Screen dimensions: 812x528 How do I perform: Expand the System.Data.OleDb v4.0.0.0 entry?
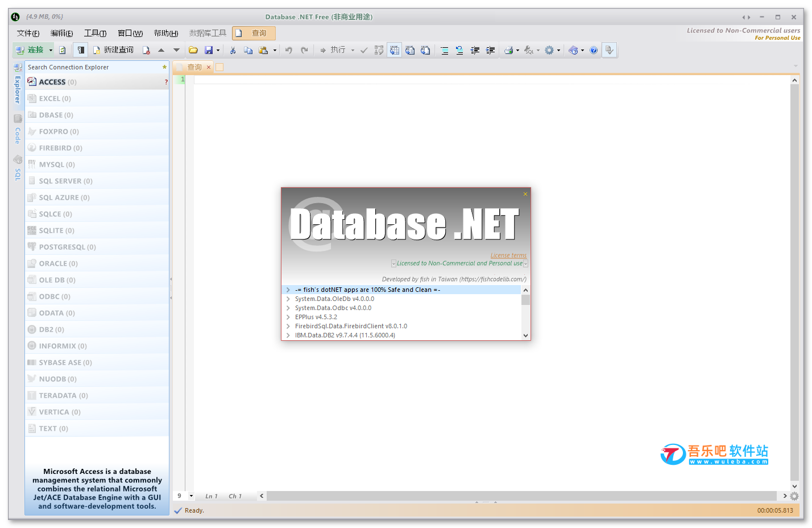click(288, 299)
